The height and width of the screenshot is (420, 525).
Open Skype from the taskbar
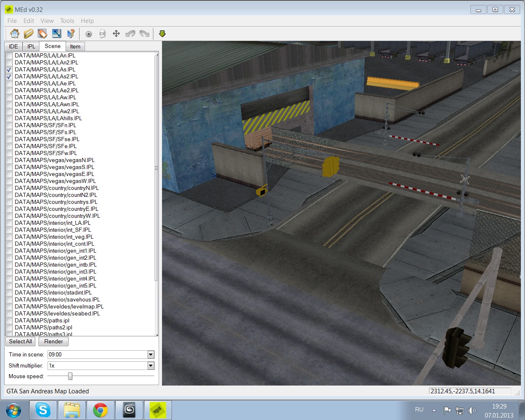tap(43, 410)
